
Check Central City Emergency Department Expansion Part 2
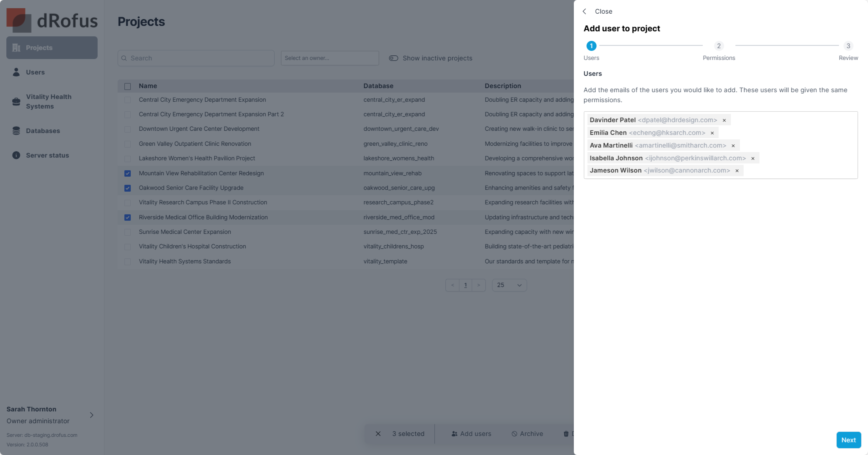[127, 115]
